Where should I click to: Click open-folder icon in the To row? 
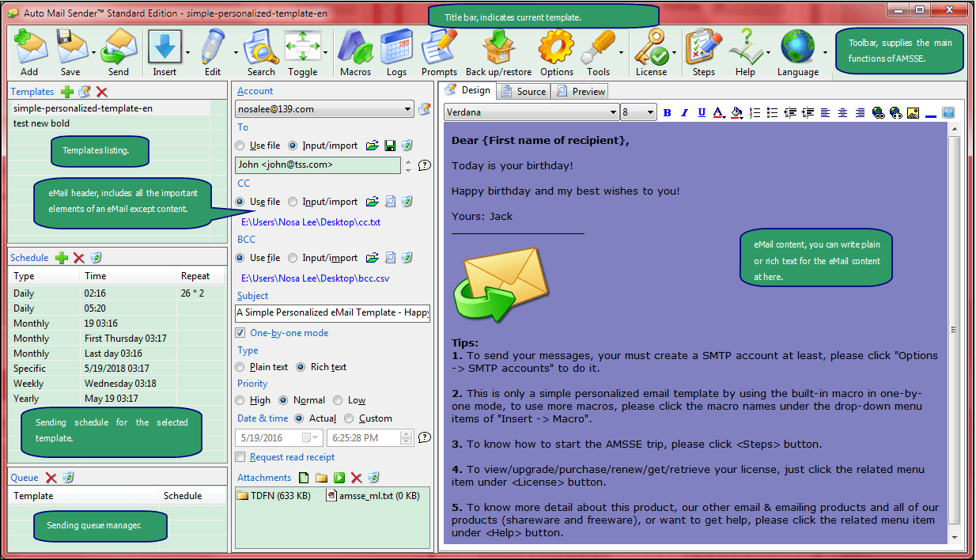point(373,146)
